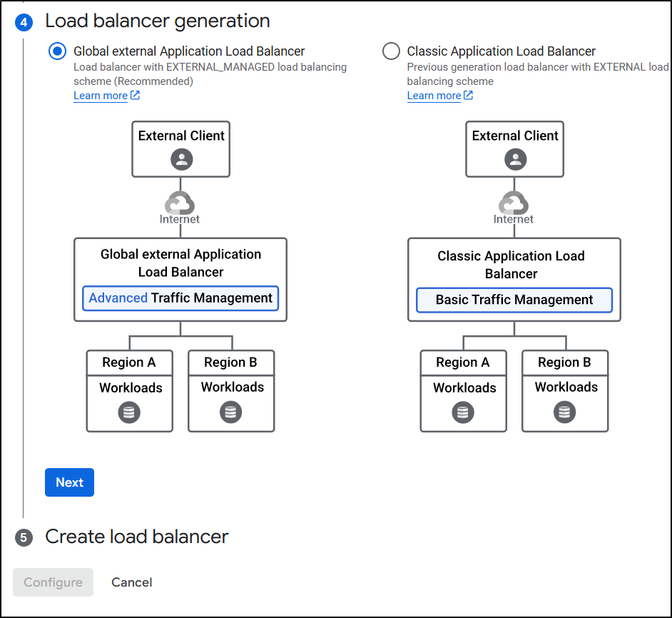The height and width of the screenshot is (618, 672).
Task: Click Region B workloads database icon, left diagram
Action: (231, 412)
